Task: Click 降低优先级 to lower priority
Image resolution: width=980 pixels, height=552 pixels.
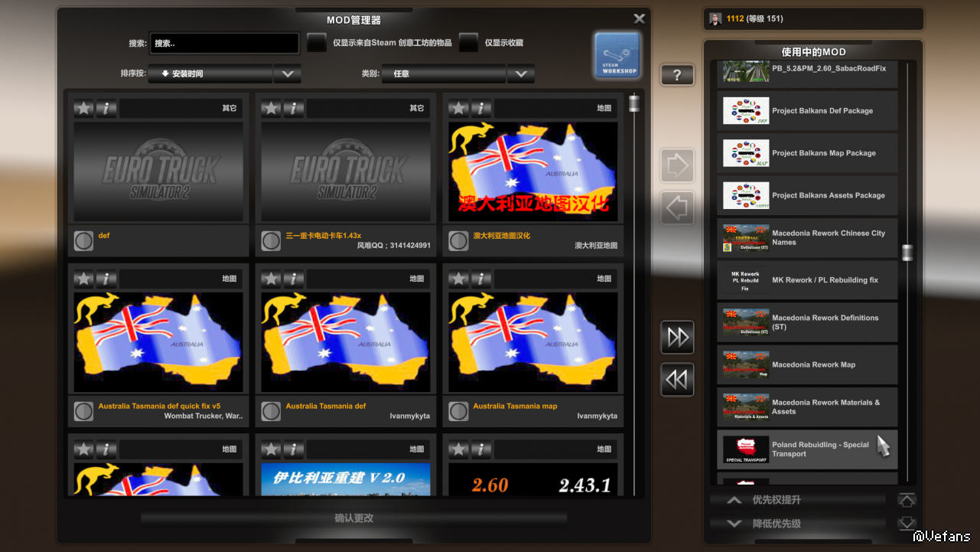Action: 798,524
